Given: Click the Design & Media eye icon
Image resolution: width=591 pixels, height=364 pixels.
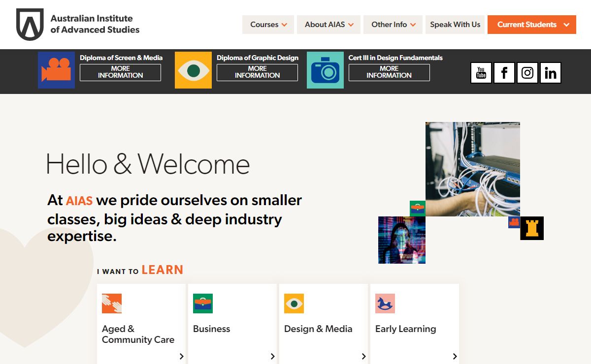Looking at the screenshot, I should pyautogui.click(x=294, y=303).
